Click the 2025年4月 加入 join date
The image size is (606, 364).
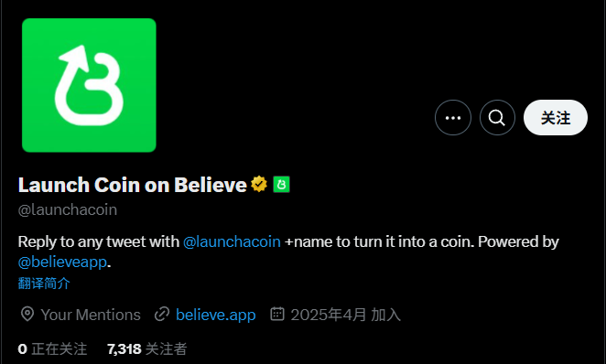click(345, 315)
